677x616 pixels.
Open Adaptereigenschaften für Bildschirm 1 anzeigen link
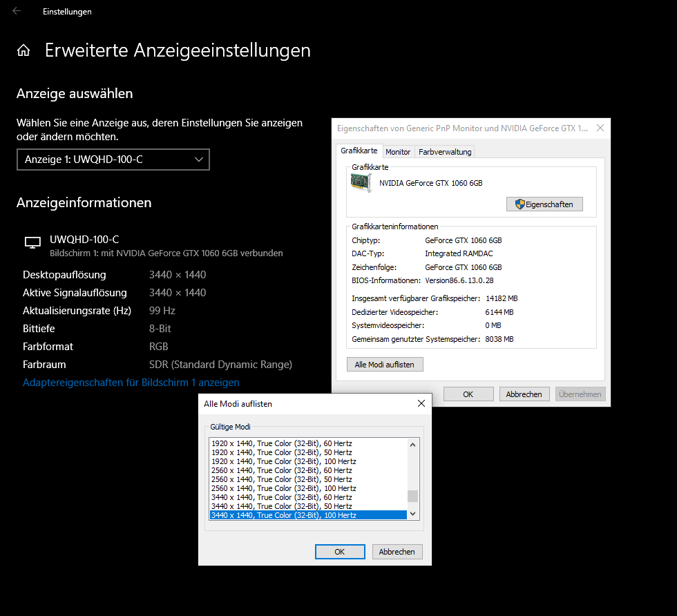click(131, 383)
